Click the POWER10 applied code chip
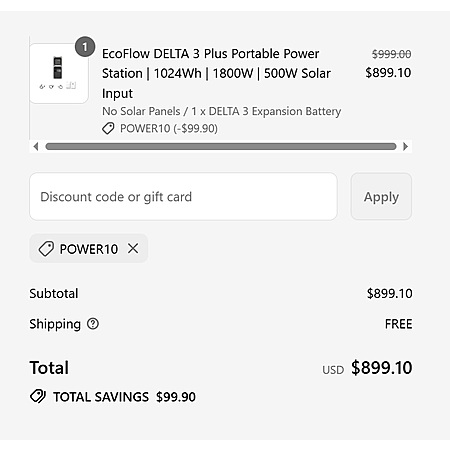Screen dimensions: 450x450 89,249
